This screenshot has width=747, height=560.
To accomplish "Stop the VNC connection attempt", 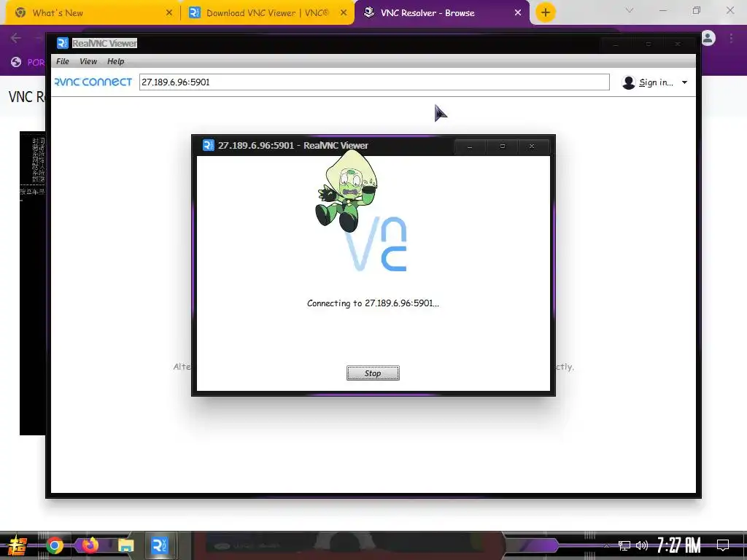I will pos(373,373).
